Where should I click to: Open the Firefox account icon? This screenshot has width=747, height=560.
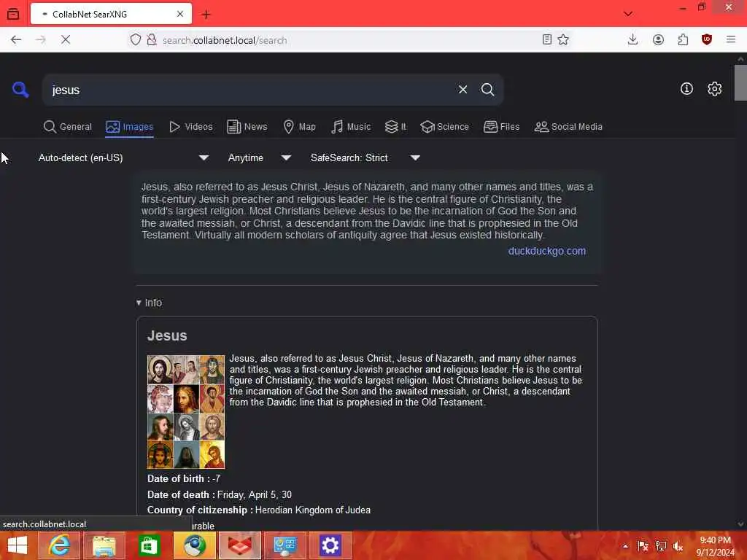pos(658,40)
